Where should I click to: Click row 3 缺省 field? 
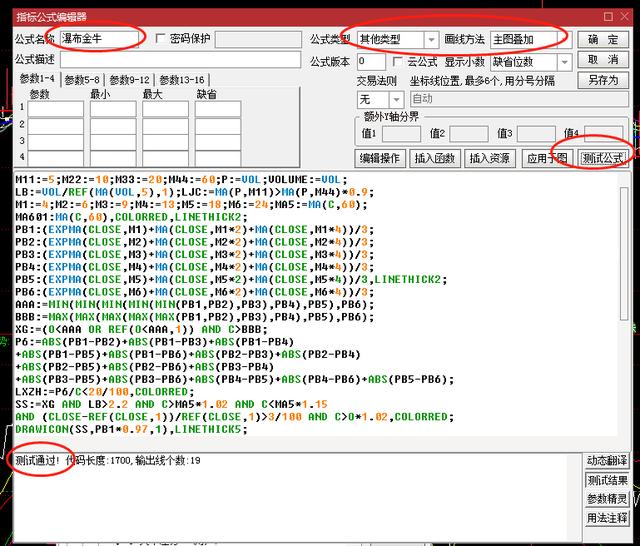[218, 142]
